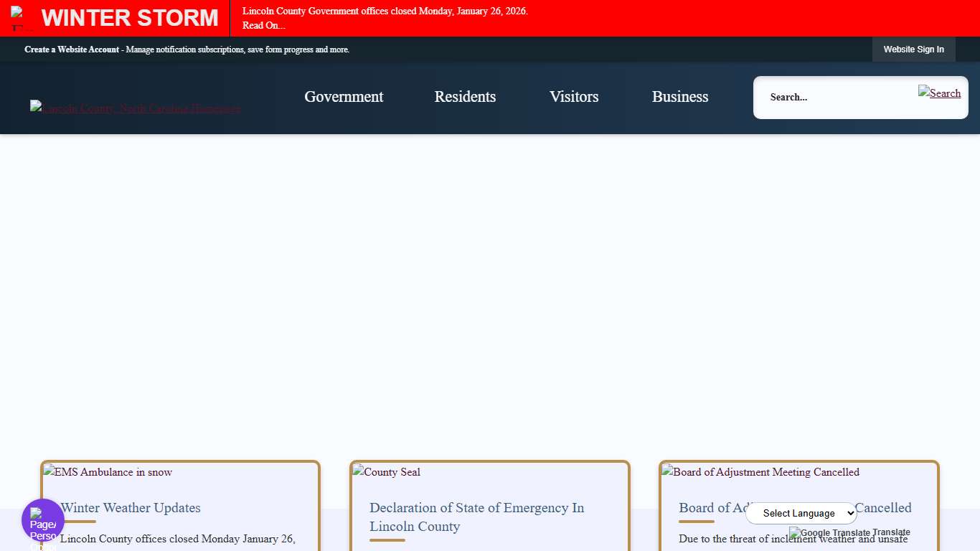Click the purple Page/Personalization widget

coord(42,519)
